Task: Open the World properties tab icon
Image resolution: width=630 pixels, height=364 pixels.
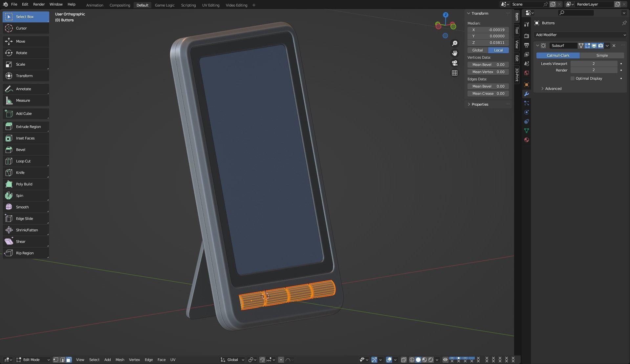Action: pos(527,73)
